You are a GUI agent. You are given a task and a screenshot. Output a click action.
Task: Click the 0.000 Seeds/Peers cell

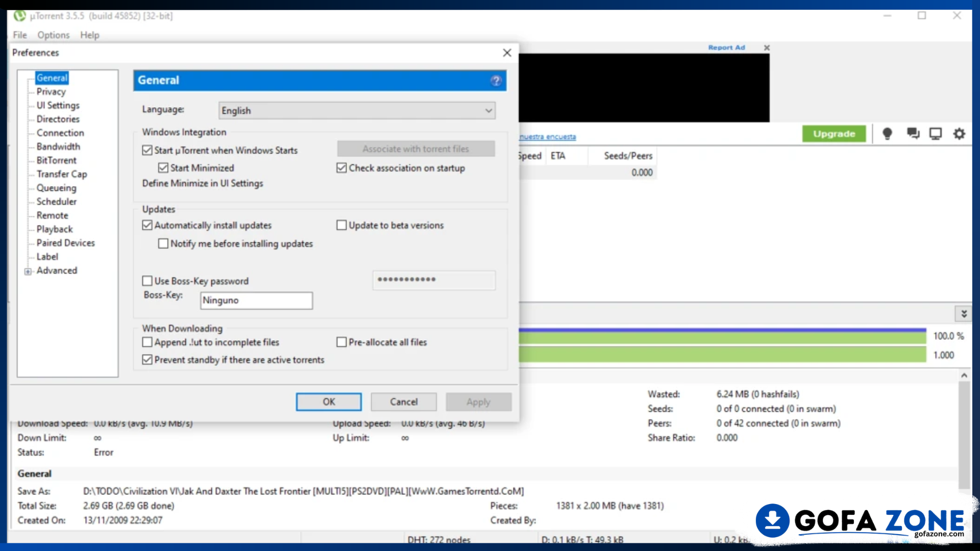coord(642,172)
